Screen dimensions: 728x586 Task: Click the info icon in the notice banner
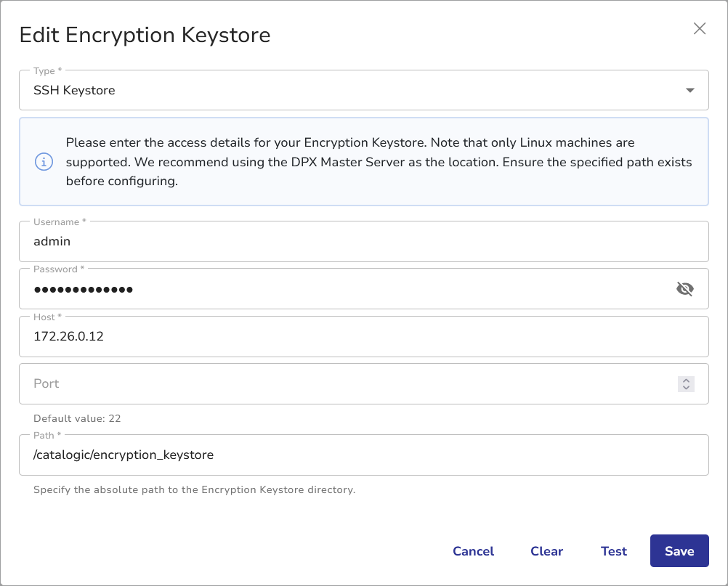(x=44, y=162)
